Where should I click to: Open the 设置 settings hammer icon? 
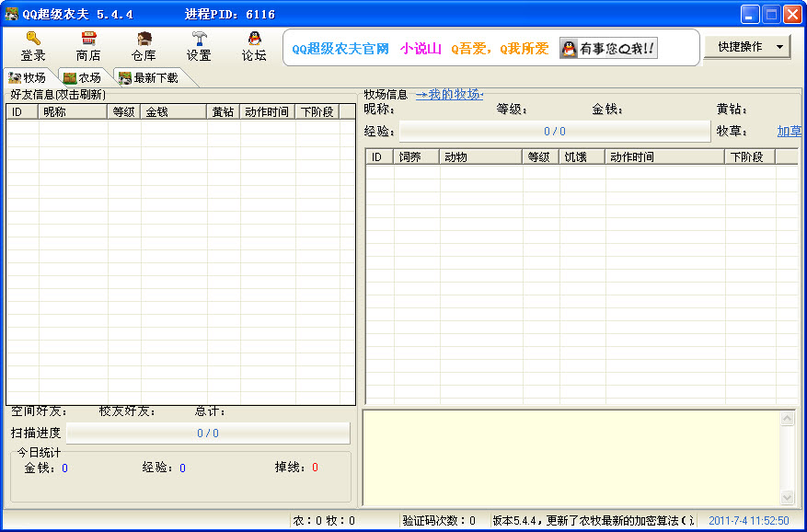[199, 39]
